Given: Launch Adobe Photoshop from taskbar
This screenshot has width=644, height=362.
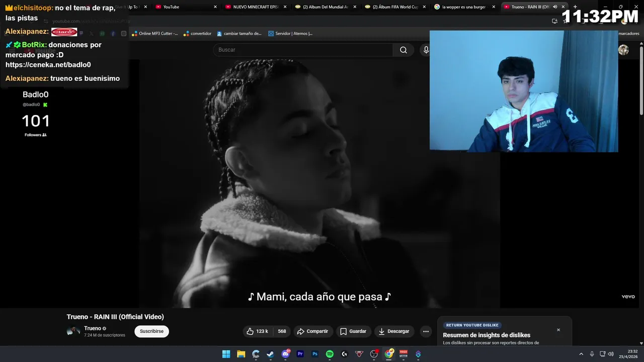Looking at the screenshot, I should (315, 354).
